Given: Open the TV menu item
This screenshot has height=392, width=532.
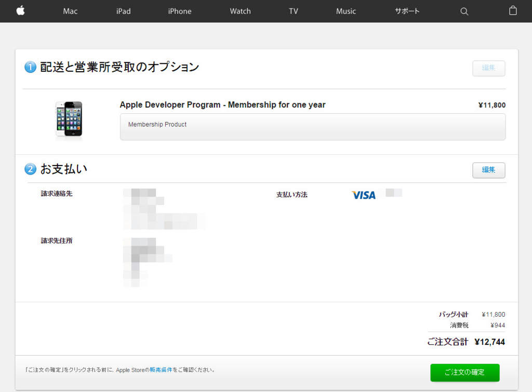Looking at the screenshot, I should [x=294, y=11].
